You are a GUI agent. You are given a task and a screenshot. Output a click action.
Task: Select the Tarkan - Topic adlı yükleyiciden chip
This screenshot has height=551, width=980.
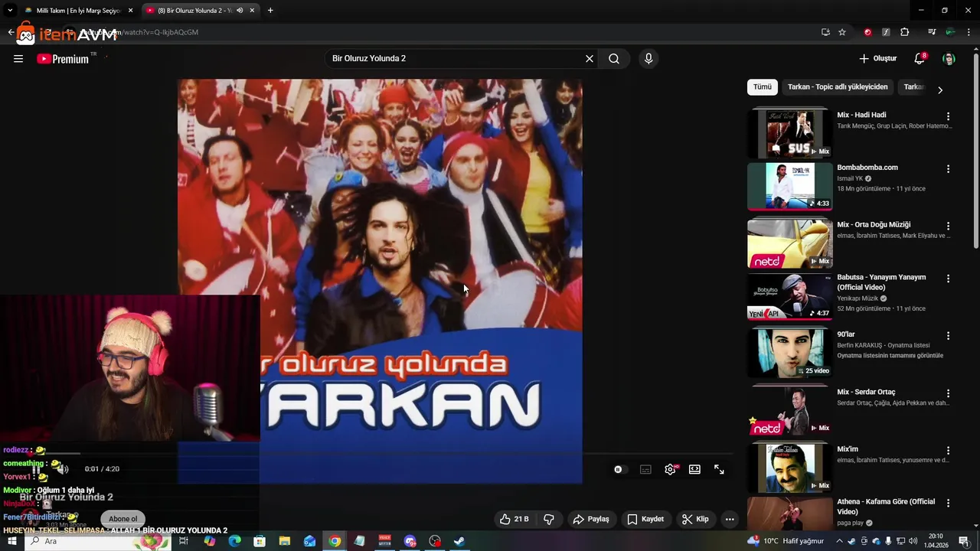(838, 87)
